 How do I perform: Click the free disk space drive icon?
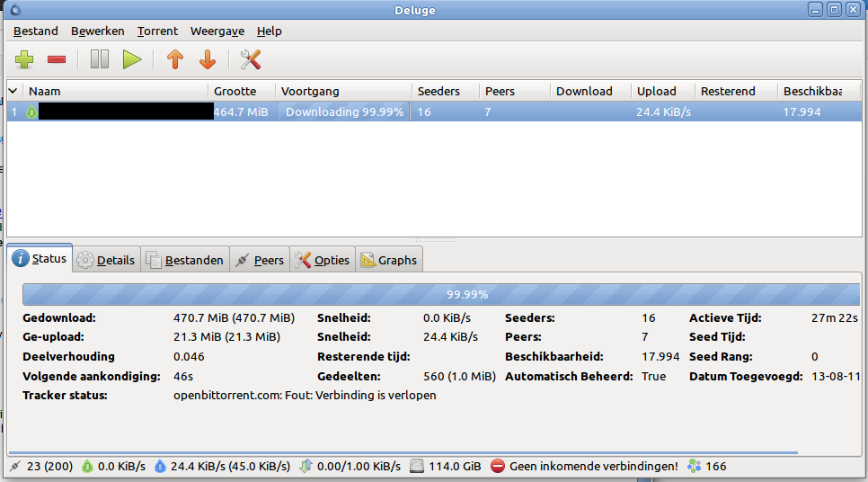pyautogui.click(x=417, y=467)
